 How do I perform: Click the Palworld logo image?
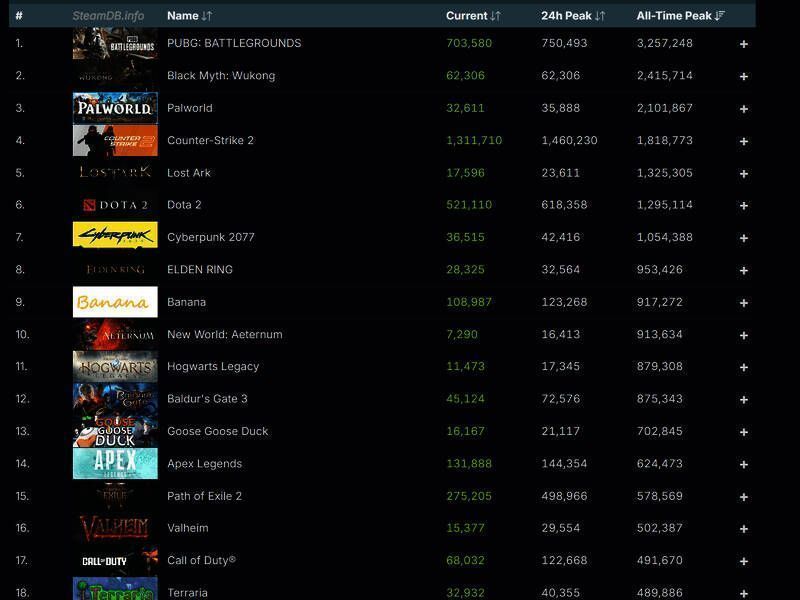click(115, 108)
